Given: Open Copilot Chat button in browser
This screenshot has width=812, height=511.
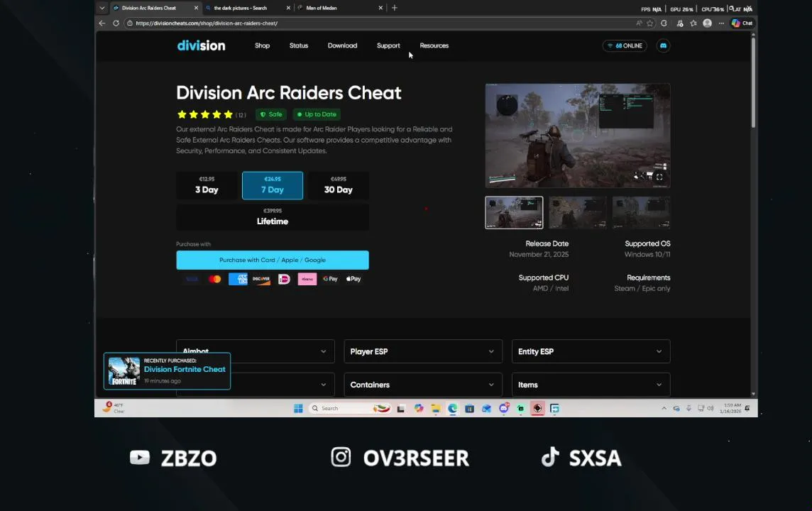Looking at the screenshot, I should click(x=742, y=23).
